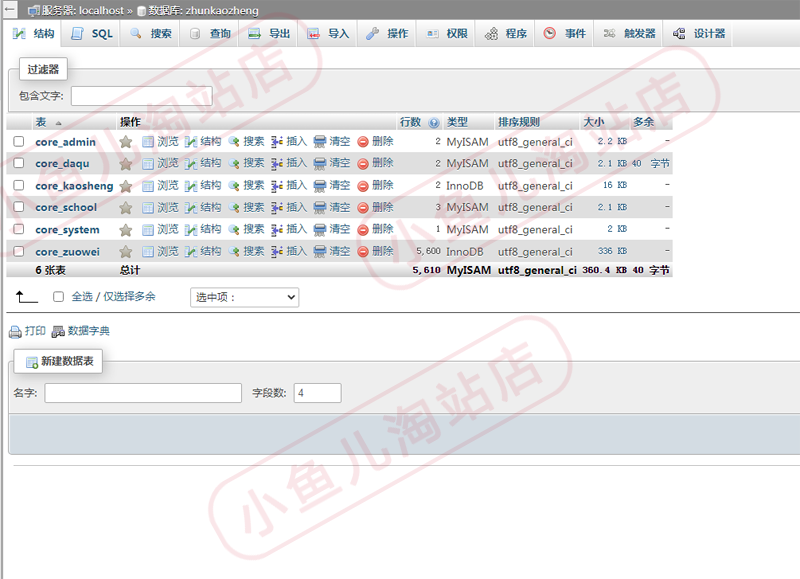Switch to the 结构 tab

tap(33, 34)
